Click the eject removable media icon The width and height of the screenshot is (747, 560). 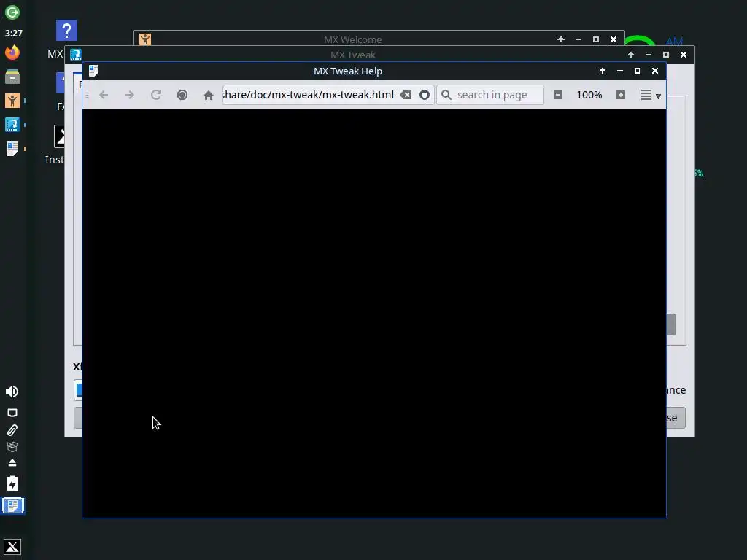click(12, 463)
